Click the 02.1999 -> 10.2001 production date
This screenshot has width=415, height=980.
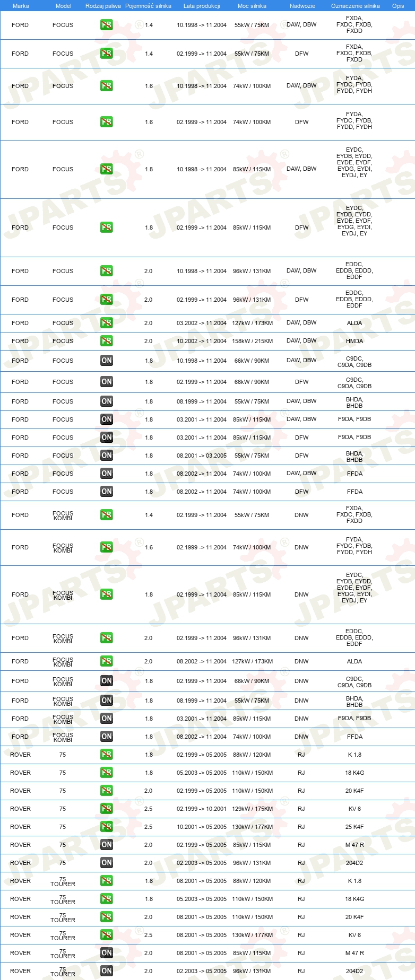(x=202, y=809)
